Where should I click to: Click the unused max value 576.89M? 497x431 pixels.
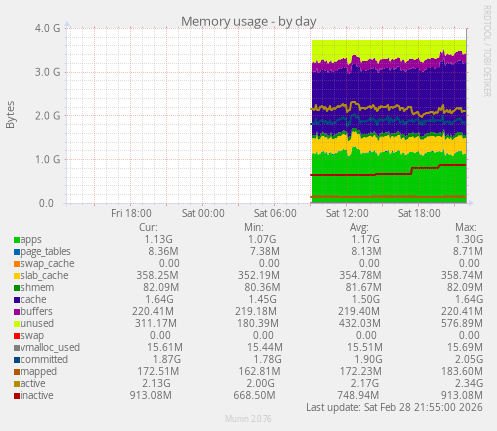point(462,323)
